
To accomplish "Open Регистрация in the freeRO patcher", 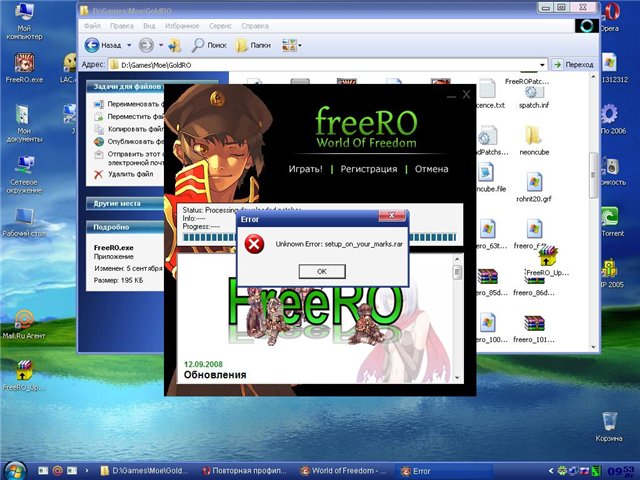I will pos(369,169).
